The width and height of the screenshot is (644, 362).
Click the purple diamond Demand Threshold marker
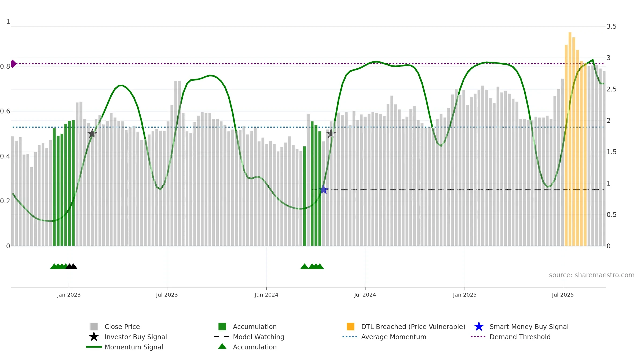pos(13,64)
